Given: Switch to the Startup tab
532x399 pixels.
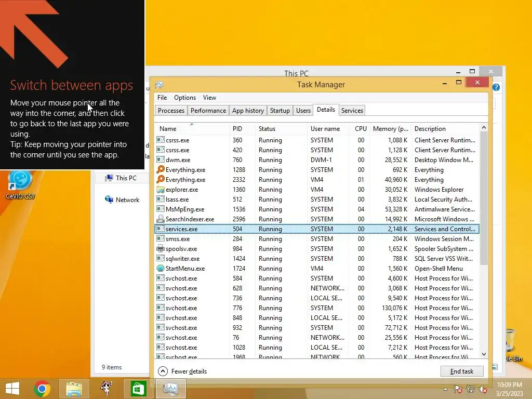Looking at the screenshot, I should click(x=280, y=111).
